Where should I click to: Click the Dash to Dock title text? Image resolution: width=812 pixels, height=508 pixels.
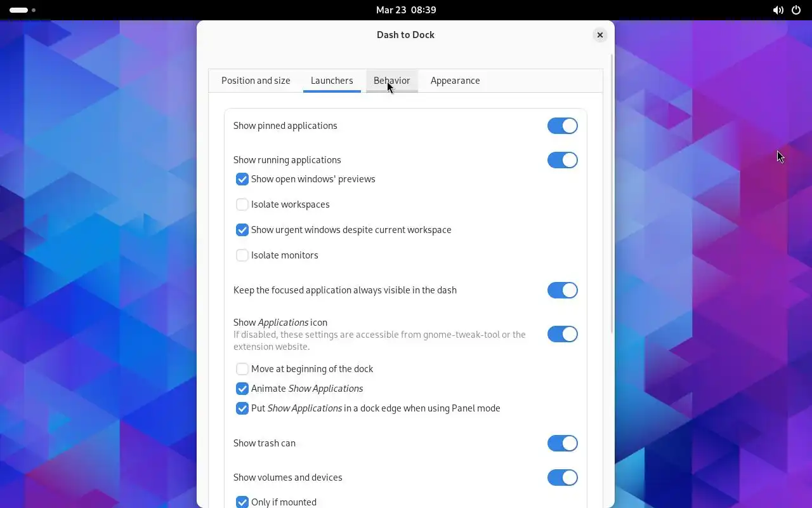405,35
